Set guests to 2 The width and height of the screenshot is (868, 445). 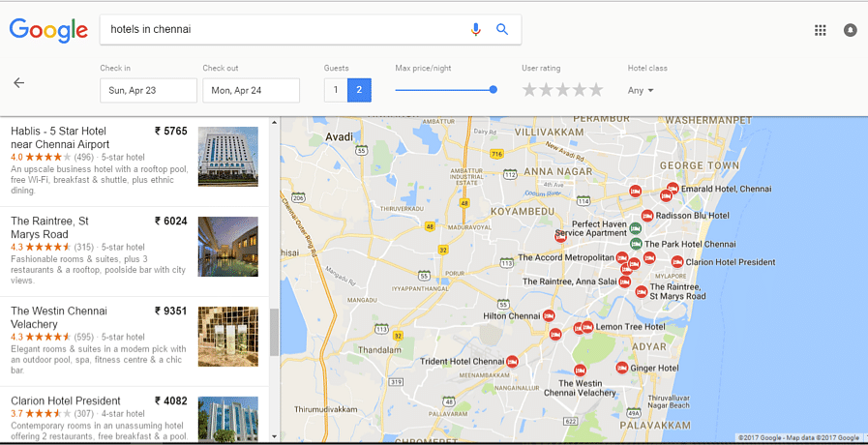click(x=359, y=90)
